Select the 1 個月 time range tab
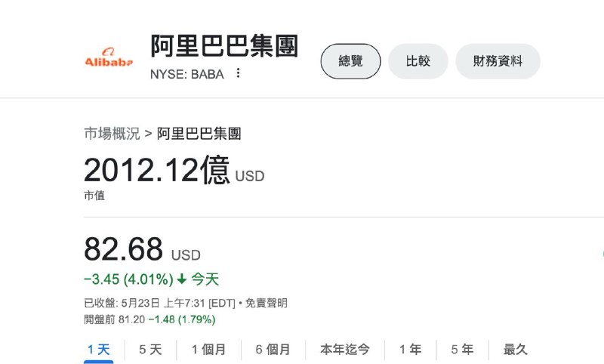Screen dimensions: 604x364 [208, 350]
